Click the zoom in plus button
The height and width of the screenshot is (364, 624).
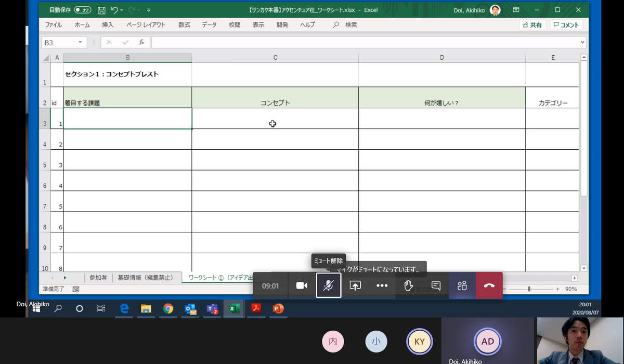[557, 289]
